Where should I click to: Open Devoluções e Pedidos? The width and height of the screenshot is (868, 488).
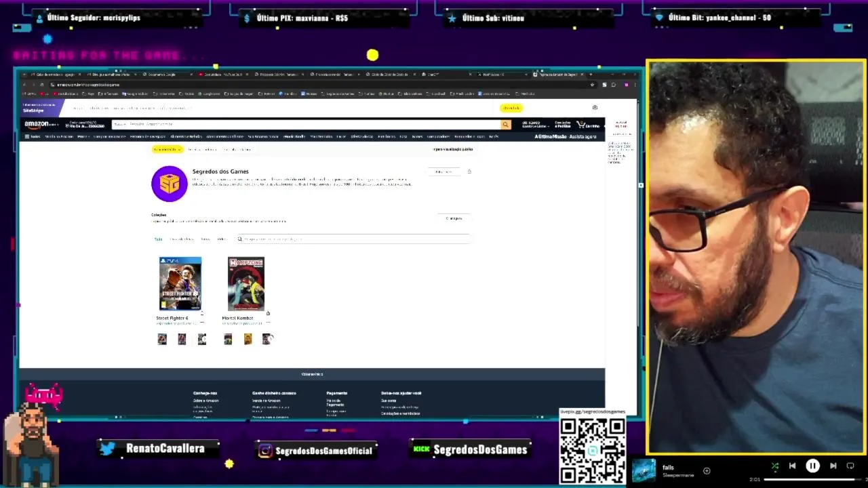tap(563, 125)
